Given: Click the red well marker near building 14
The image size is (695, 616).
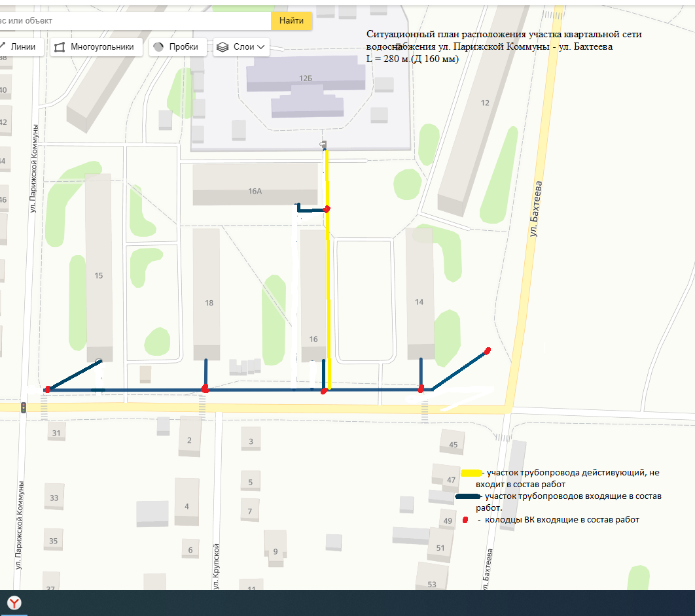Looking at the screenshot, I should point(421,388).
